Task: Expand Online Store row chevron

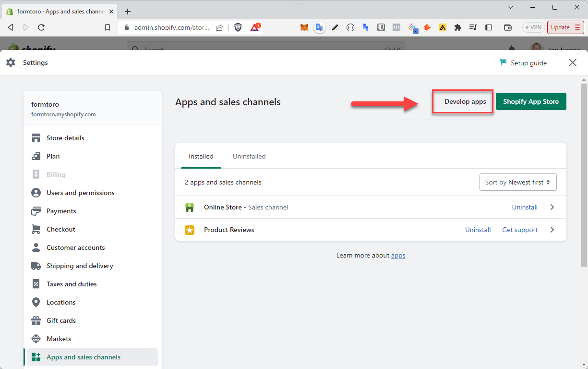Action: click(552, 207)
